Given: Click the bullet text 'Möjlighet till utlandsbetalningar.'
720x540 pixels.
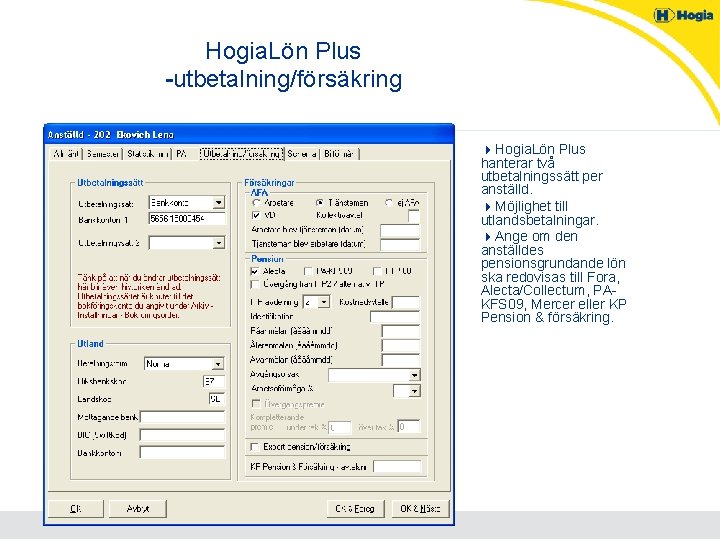Looking at the screenshot, I should [540, 213].
